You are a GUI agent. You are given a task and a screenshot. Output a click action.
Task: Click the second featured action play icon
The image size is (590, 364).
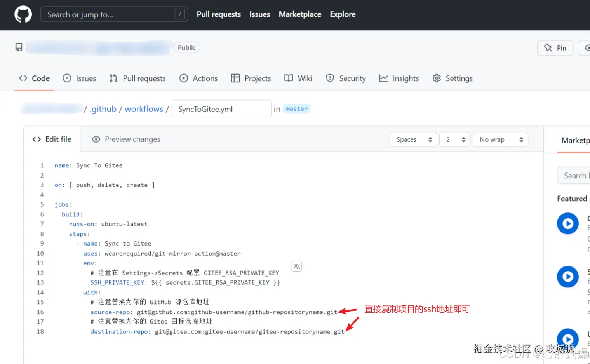[x=568, y=277]
